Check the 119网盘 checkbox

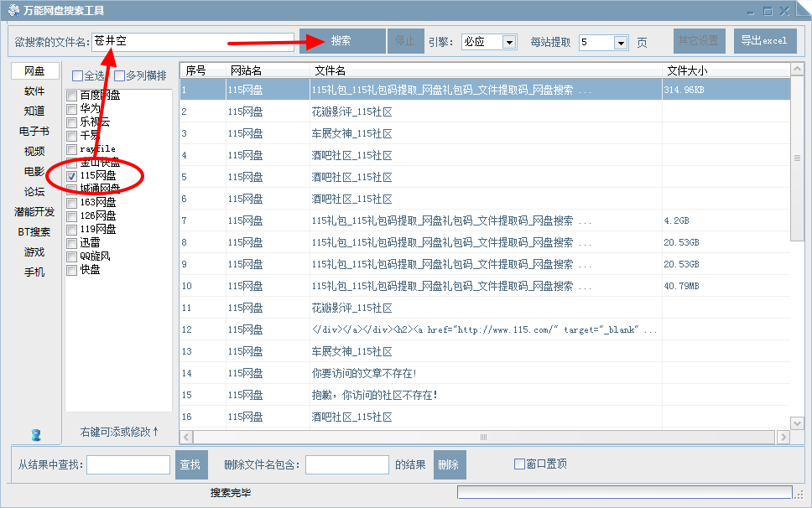72,231
